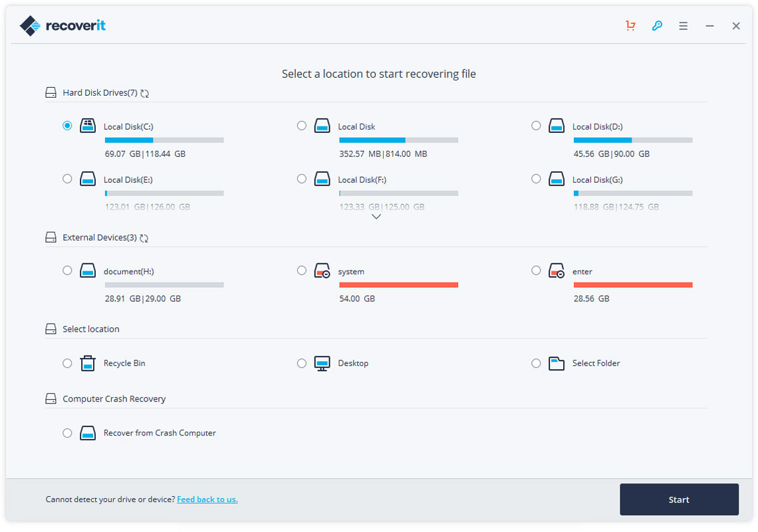Click the Desktop icon under Select location
This screenshot has height=532, width=758.
(x=322, y=363)
